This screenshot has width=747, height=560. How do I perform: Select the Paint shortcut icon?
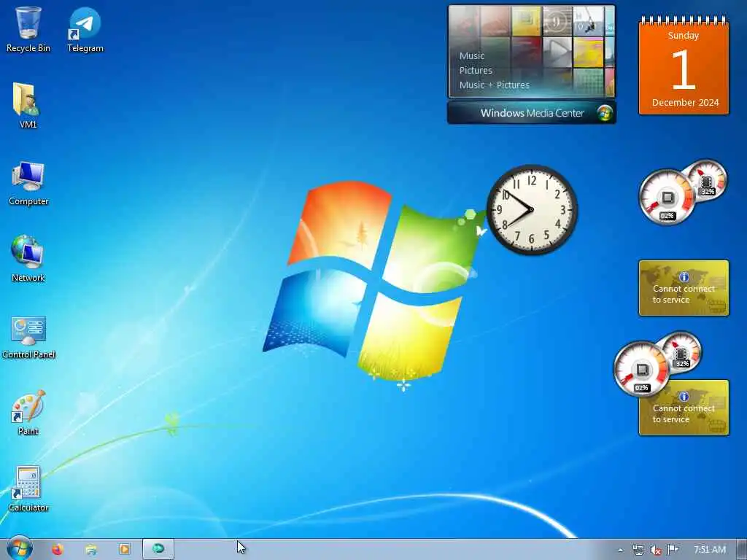pos(28,413)
